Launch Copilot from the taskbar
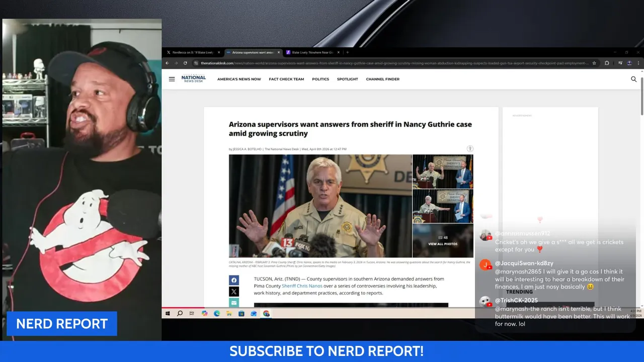This screenshot has width=644, height=362. pos(204,313)
